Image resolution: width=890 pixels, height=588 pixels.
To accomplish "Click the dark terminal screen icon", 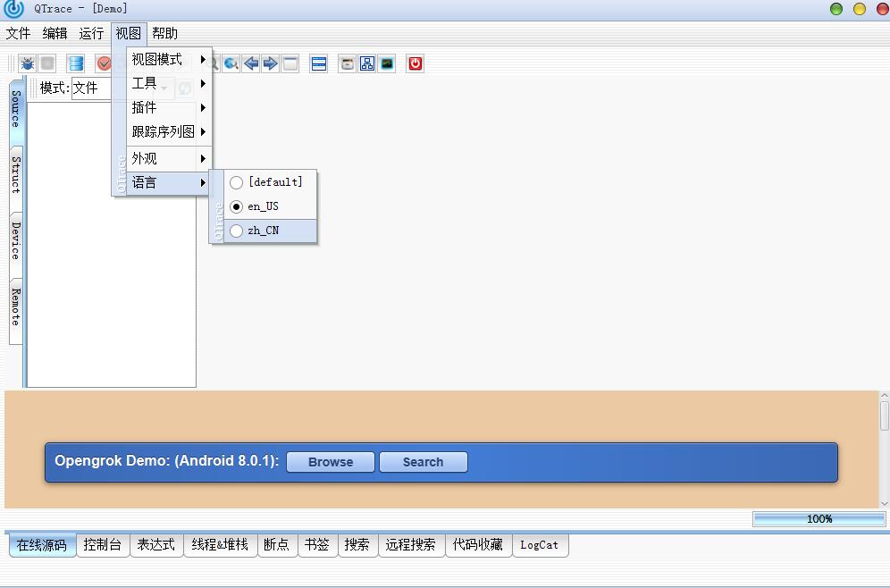I will (386, 63).
